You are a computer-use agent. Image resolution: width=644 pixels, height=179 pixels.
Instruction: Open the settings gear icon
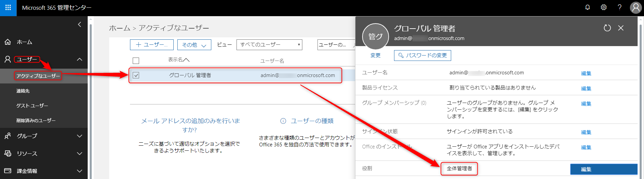click(604, 7)
